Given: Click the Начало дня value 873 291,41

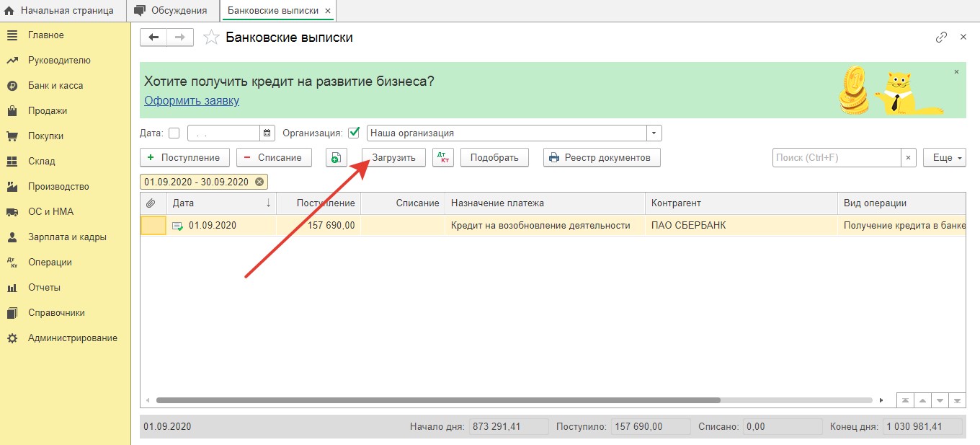Looking at the screenshot, I should coord(508,426).
